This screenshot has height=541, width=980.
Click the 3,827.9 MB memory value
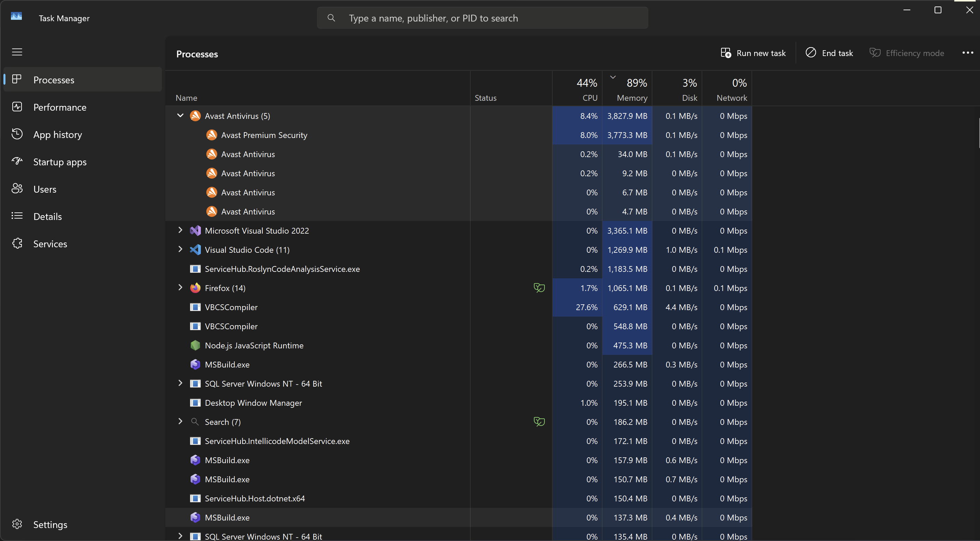[x=627, y=116]
